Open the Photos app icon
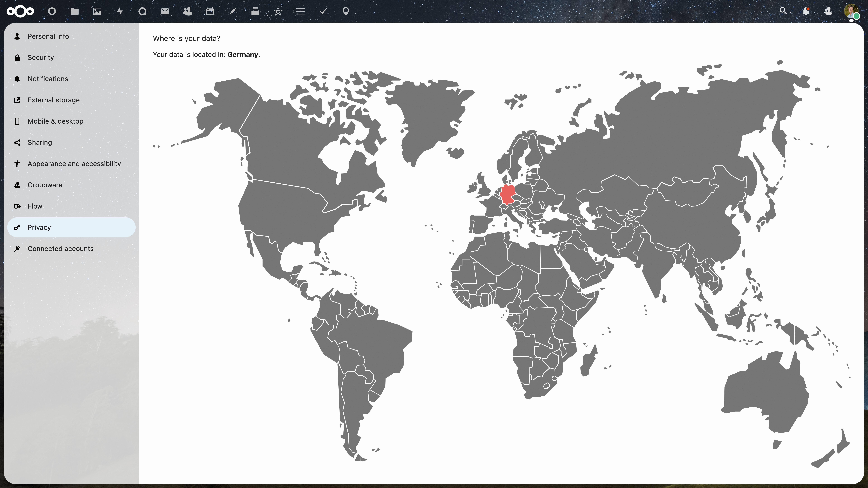868x488 pixels. click(x=97, y=11)
